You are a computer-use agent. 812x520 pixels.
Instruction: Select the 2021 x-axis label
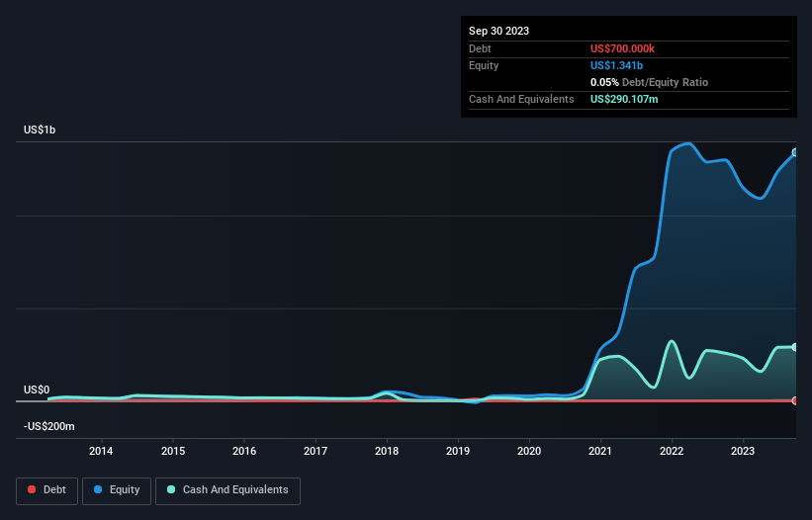(x=600, y=451)
